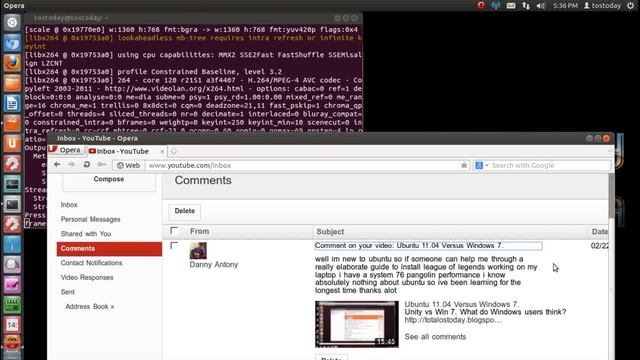Open the mail envelope indicator

(x=511, y=5)
